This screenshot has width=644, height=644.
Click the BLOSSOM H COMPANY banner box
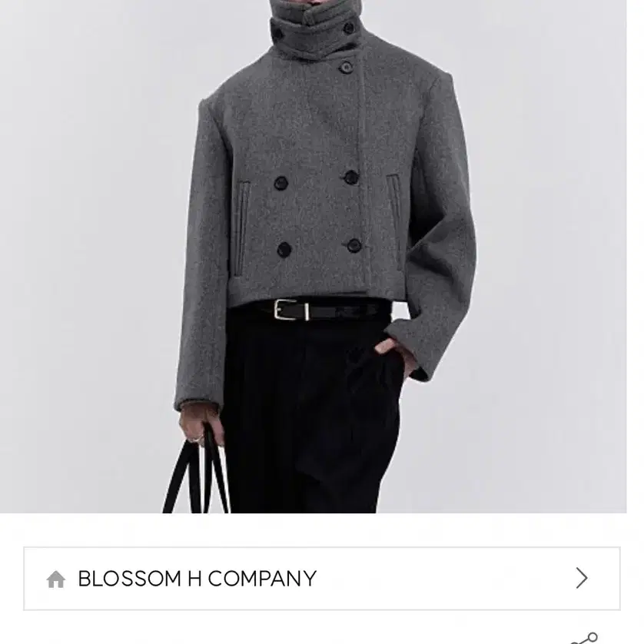(321, 578)
